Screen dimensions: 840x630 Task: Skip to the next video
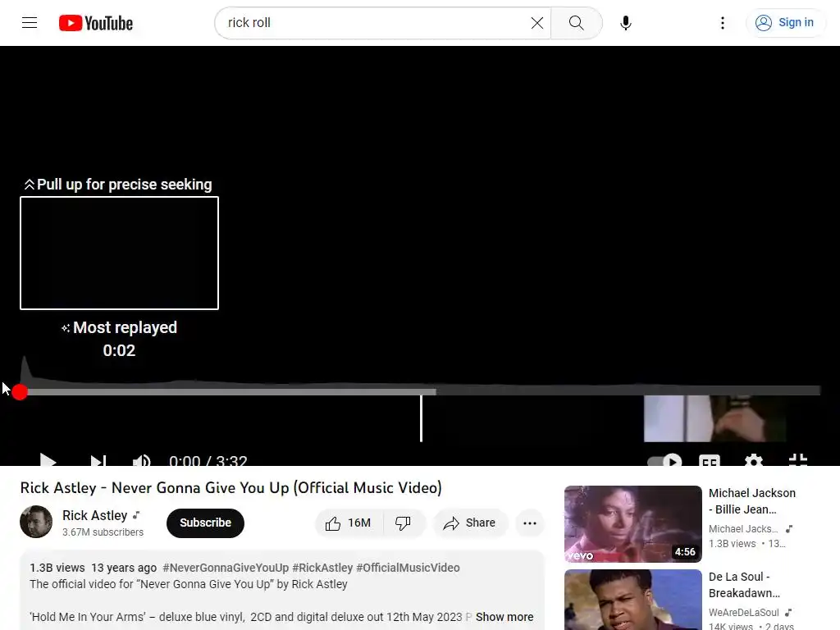(98, 460)
